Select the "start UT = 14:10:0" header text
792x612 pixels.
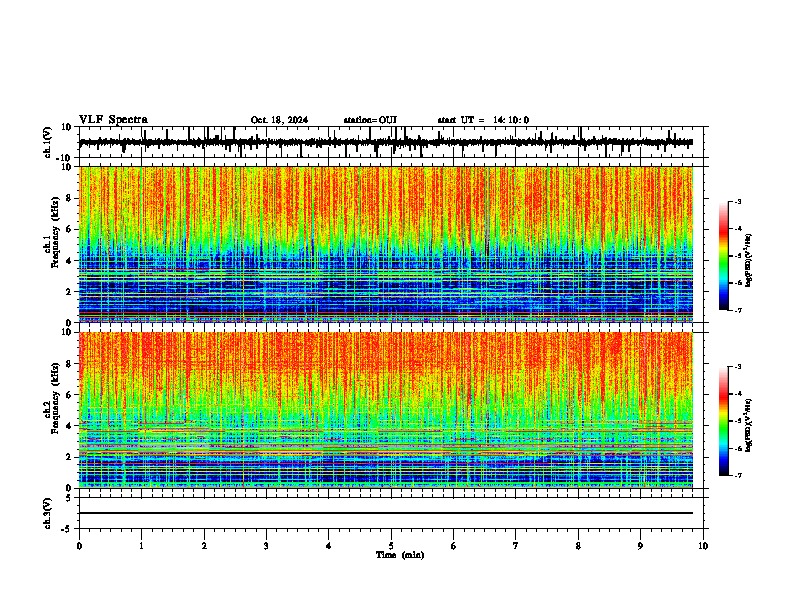point(483,120)
